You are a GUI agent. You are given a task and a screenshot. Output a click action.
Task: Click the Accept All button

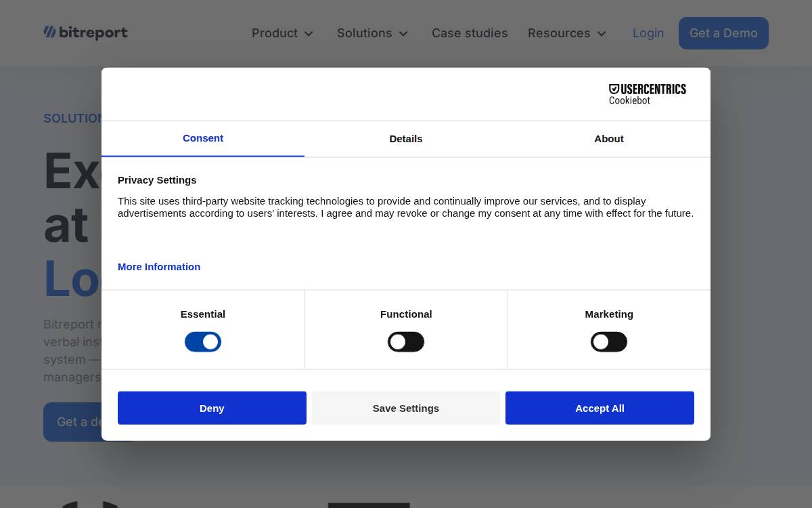click(x=600, y=408)
